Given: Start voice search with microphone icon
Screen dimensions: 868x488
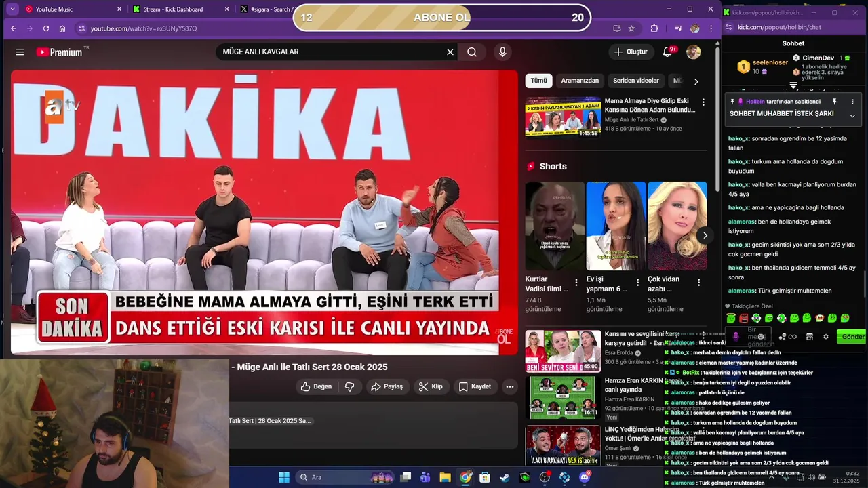Looking at the screenshot, I should pos(502,52).
